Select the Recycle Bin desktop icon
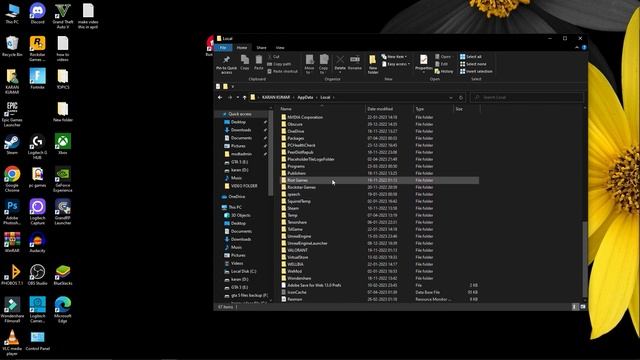The width and height of the screenshot is (640, 360). pos(12,47)
